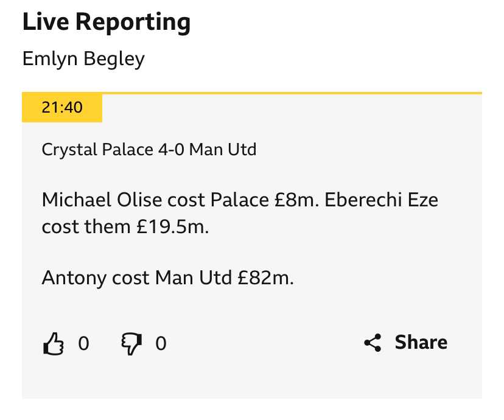Select the like count number
Screen dimensions: 504x420
point(83,343)
